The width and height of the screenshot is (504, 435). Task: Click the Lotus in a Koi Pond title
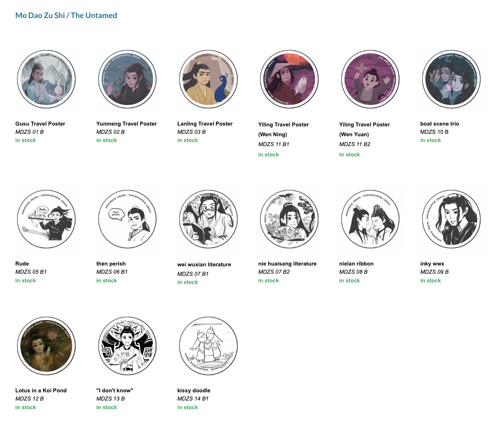click(41, 390)
